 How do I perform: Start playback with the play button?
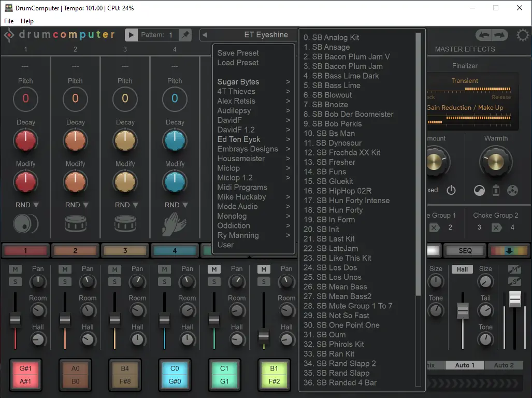tap(131, 35)
